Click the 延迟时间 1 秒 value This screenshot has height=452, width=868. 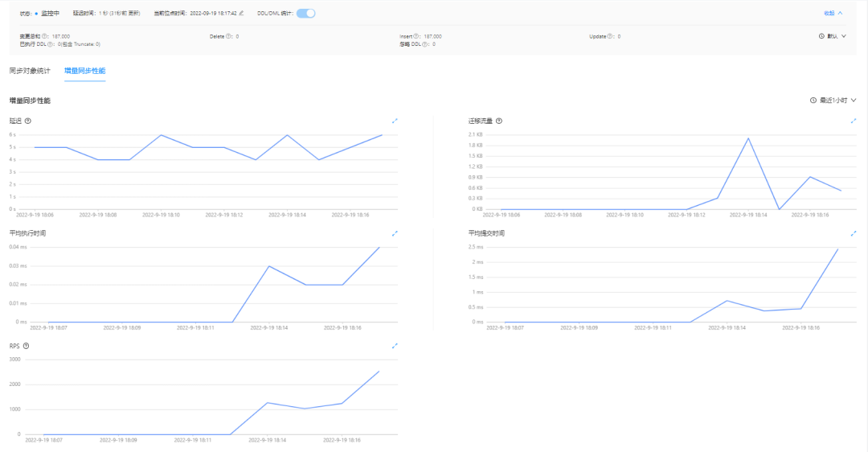120,14
